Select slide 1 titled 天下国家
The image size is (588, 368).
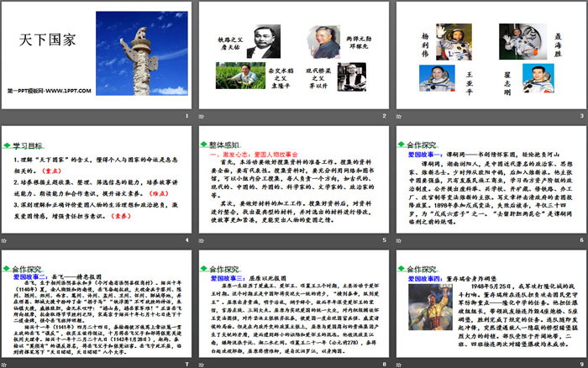point(97,55)
